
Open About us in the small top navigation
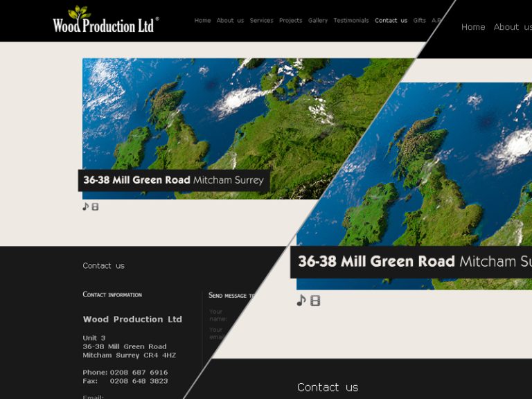point(230,20)
